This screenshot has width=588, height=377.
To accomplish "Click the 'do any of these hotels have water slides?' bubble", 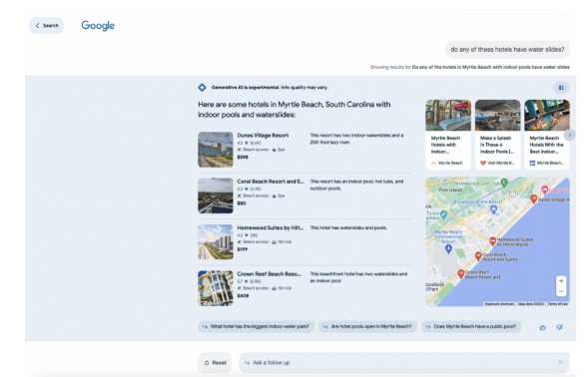I will [x=507, y=50].
